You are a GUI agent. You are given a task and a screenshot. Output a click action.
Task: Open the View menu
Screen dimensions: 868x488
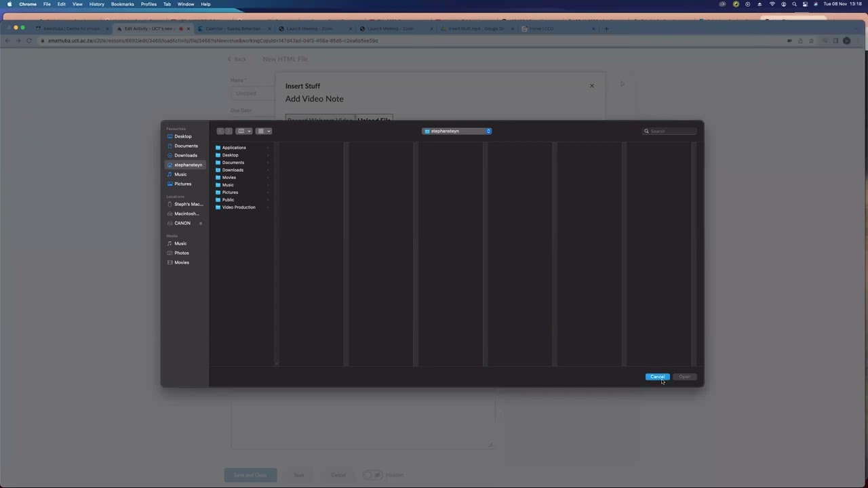coord(77,4)
